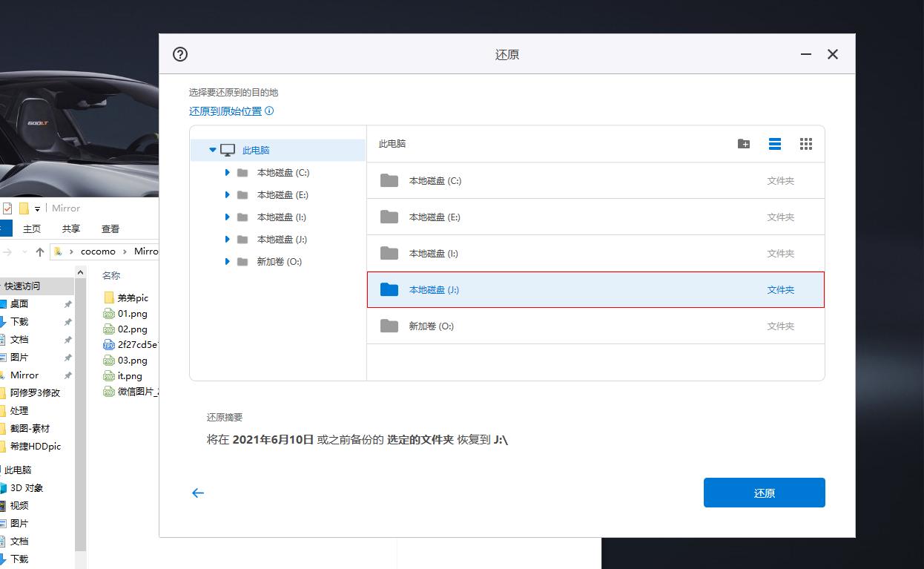Click the new folder icon
Viewport: 924px width, 569px height.
(744, 144)
